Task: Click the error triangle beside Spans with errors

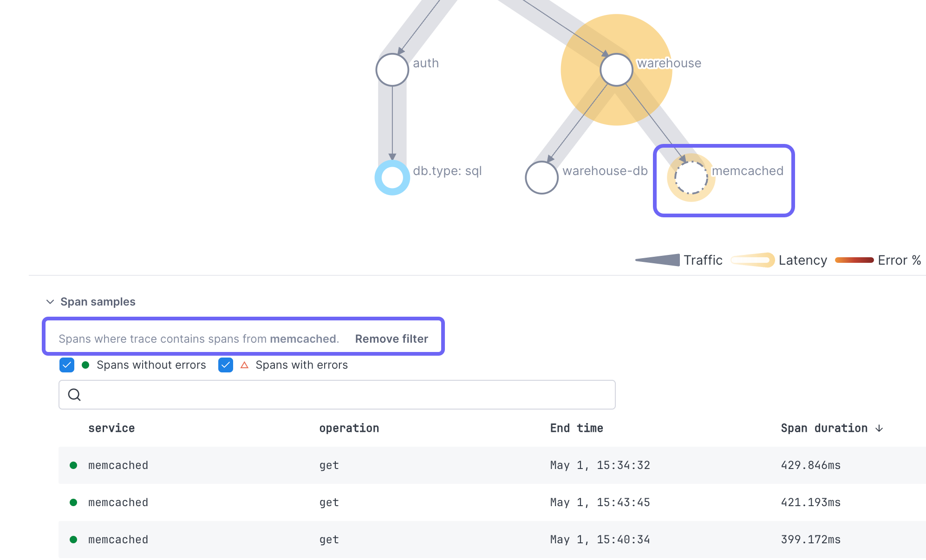Action: point(245,365)
